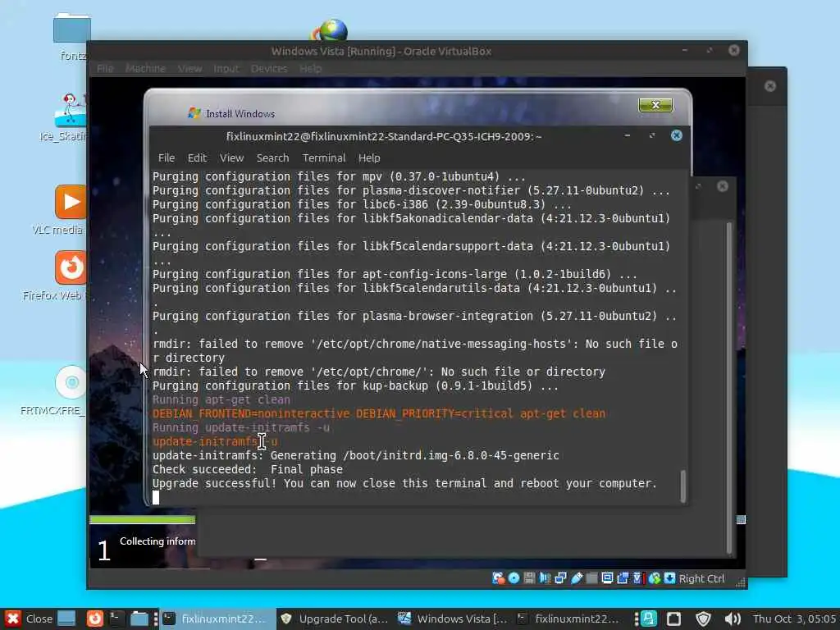
Task: Click VirtualBox mouse integration status icon
Action: pos(654,578)
